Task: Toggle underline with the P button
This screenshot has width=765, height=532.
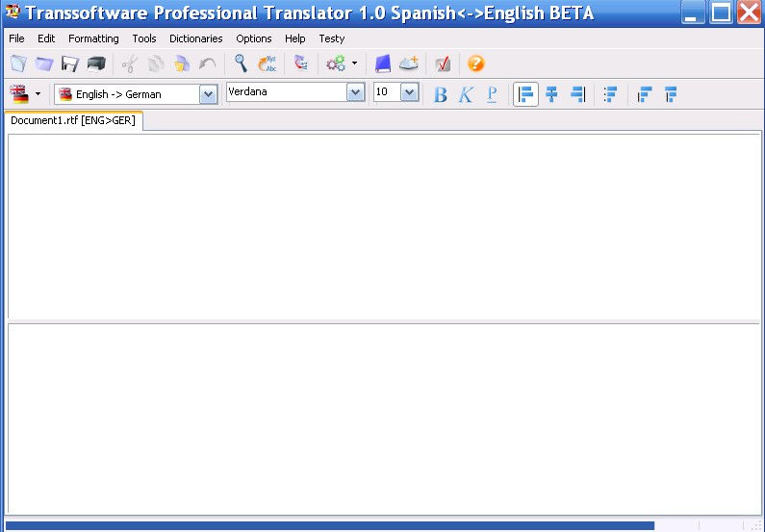Action: 492,94
